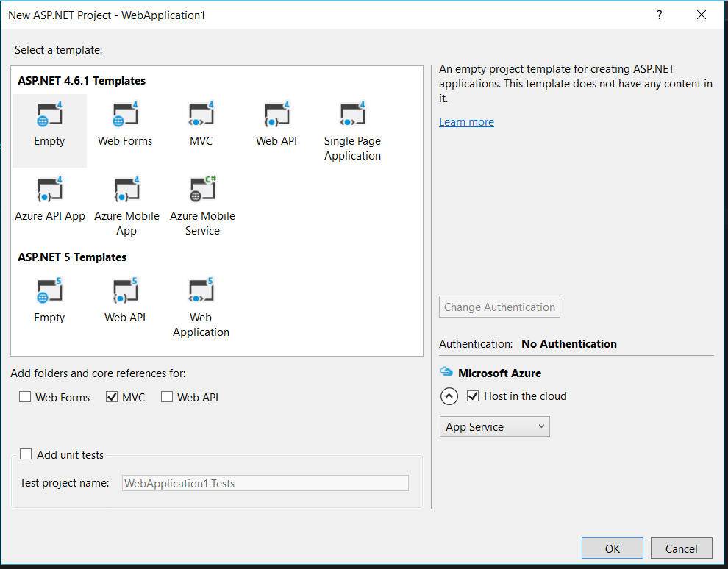Select the ASP.NET 4.6.1 Empty template icon
The image size is (728, 569).
point(49,115)
